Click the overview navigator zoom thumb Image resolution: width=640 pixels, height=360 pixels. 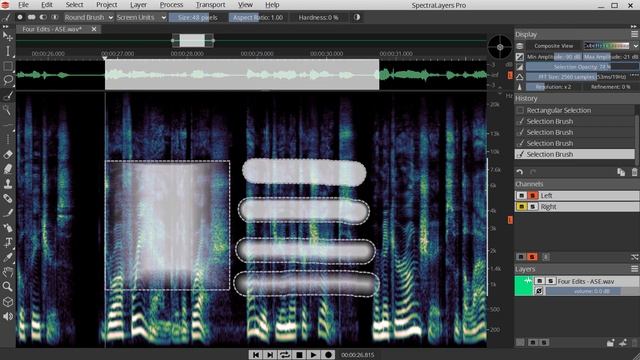[x=192, y=40]
